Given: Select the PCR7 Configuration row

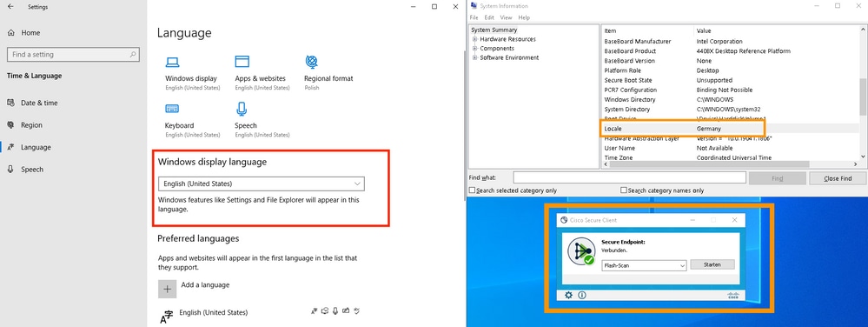Looking at the screenshot, I should [730, 90].
